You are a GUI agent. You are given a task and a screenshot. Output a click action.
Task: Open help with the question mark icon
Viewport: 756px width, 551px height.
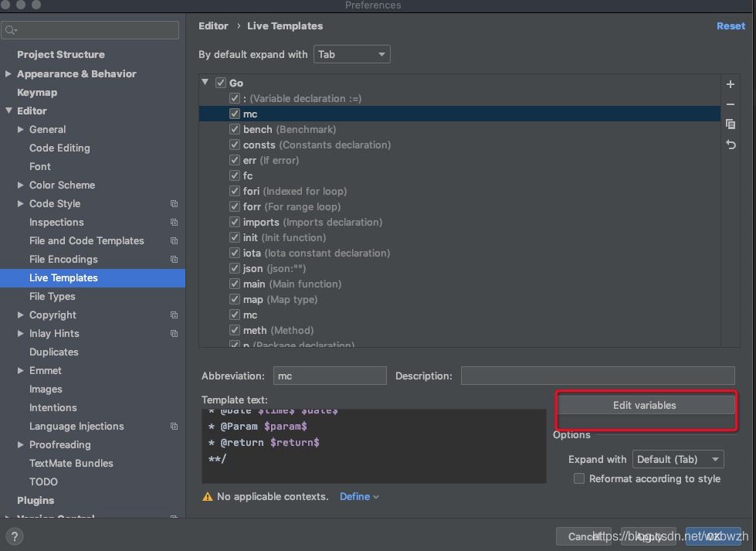point(15,536)
